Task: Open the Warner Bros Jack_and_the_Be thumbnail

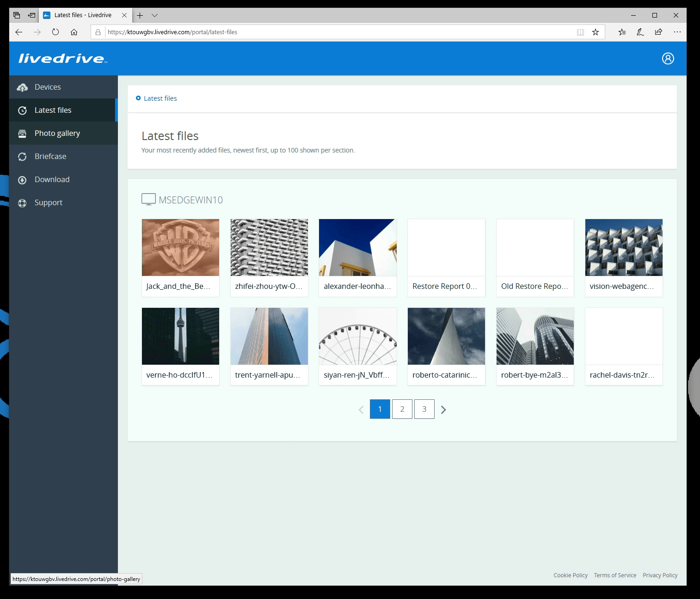Action: pyautogui.click(x=180, y=248)
